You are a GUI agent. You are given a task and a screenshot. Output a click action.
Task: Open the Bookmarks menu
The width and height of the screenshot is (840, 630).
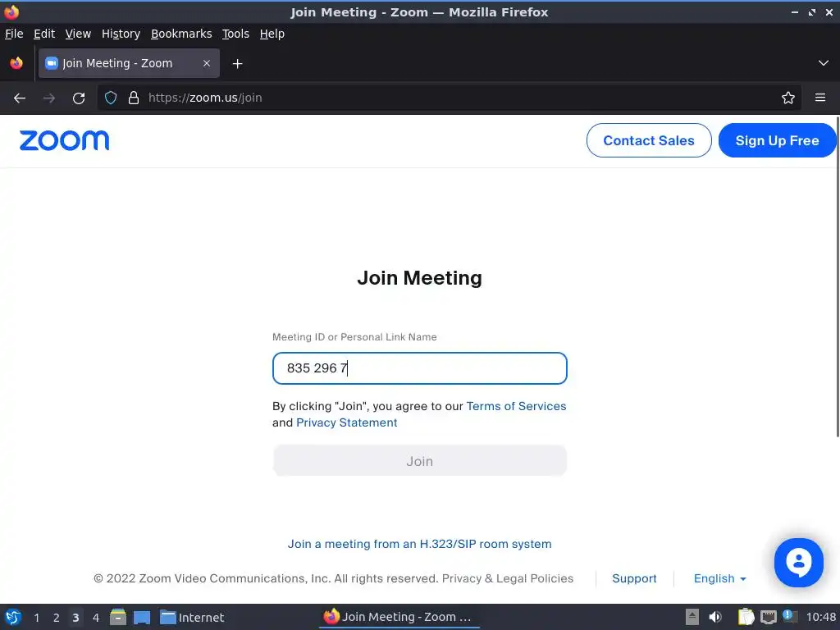181,34
